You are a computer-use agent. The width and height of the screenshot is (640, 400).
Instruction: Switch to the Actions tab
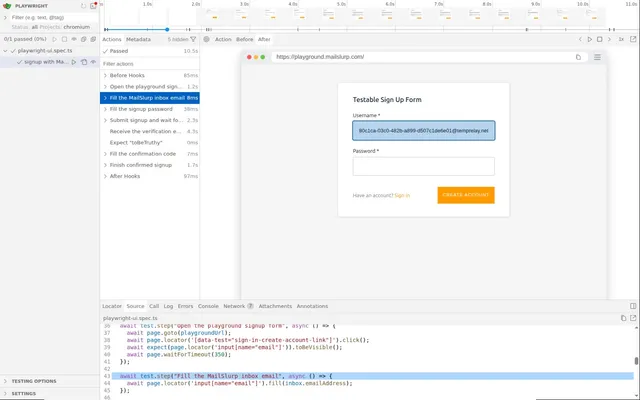tap(111, 39)
